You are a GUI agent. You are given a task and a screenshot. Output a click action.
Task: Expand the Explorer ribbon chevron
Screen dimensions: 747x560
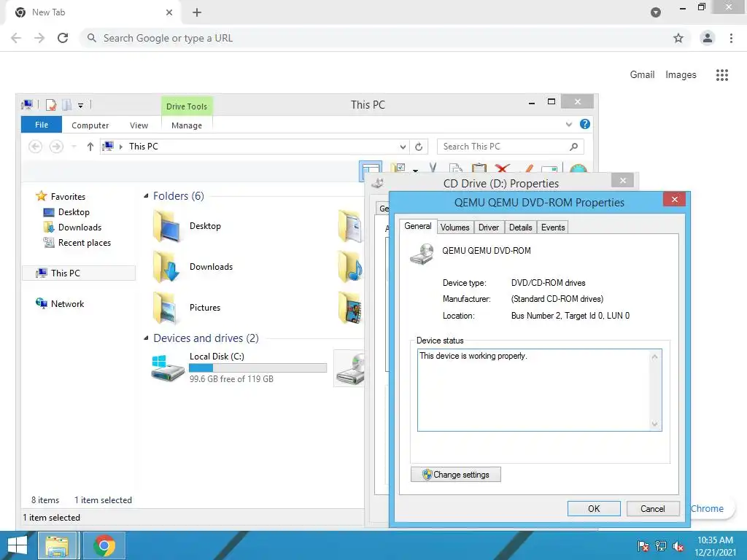569,124
